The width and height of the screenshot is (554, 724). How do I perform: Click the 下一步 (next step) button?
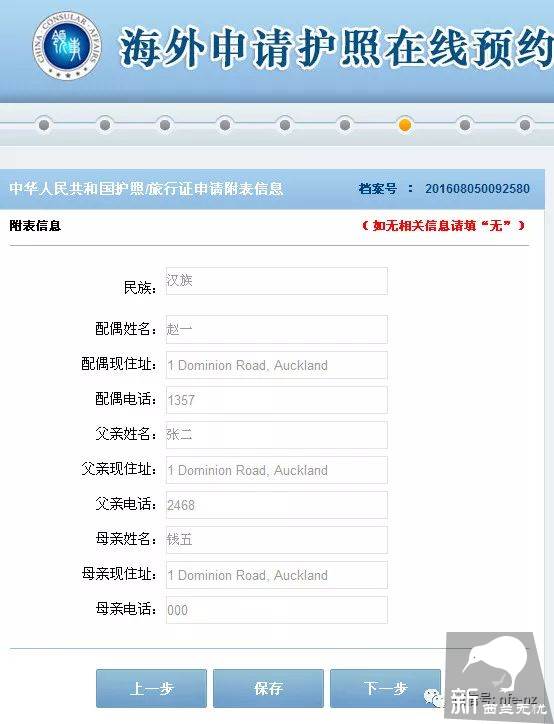click(x=385, y=688)
